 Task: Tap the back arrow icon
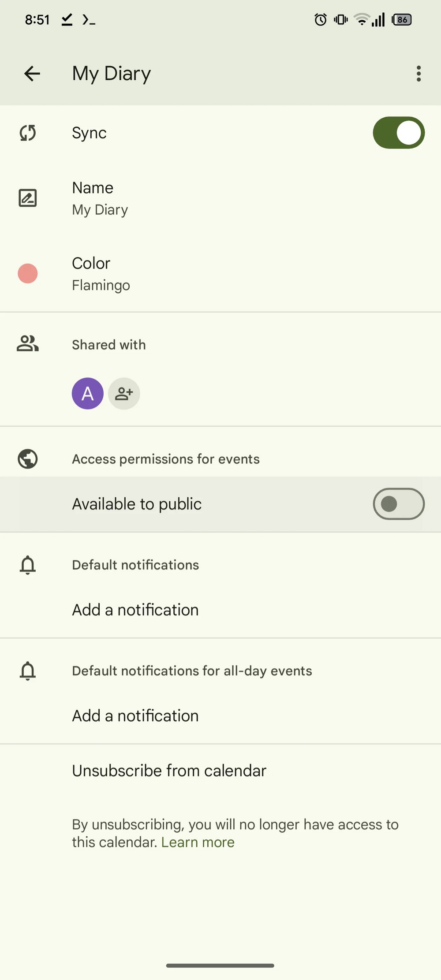[32, 74]
